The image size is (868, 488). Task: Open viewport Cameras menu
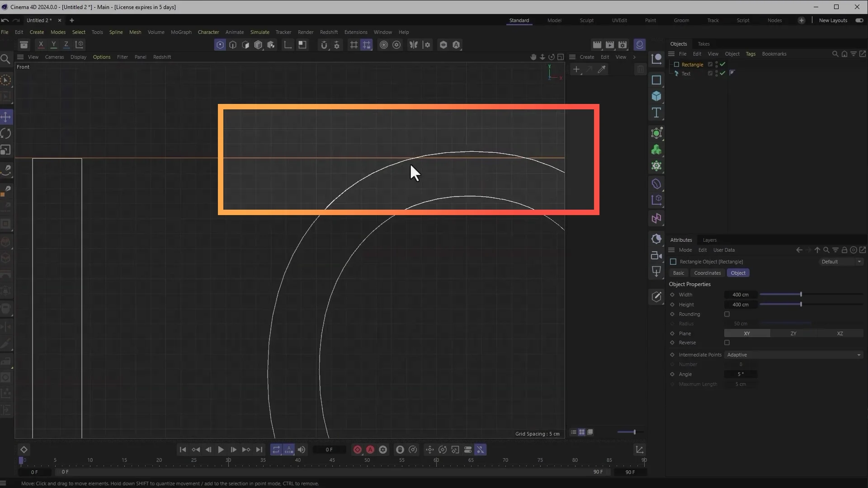54,57
